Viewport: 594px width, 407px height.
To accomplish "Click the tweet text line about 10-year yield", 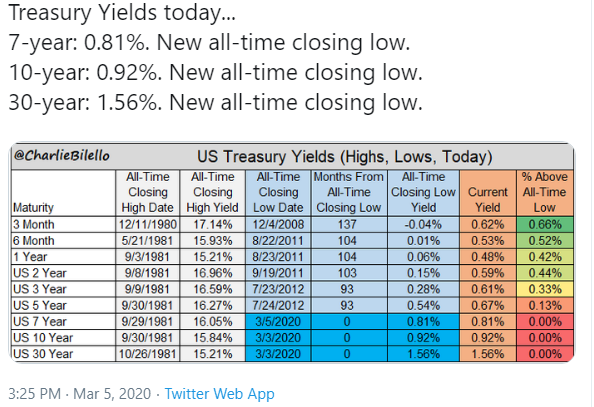I will [x=215, y=72].
